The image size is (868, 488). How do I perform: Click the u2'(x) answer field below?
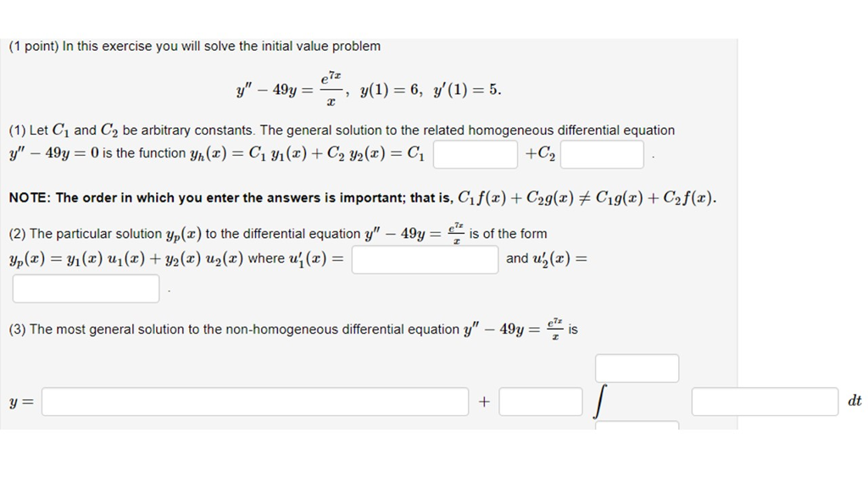[x=85, y=288]
